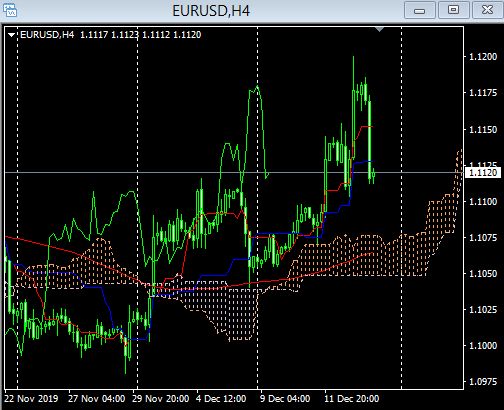
Task: Select the 27 Nov 04:00 time label
Action: 97,399
